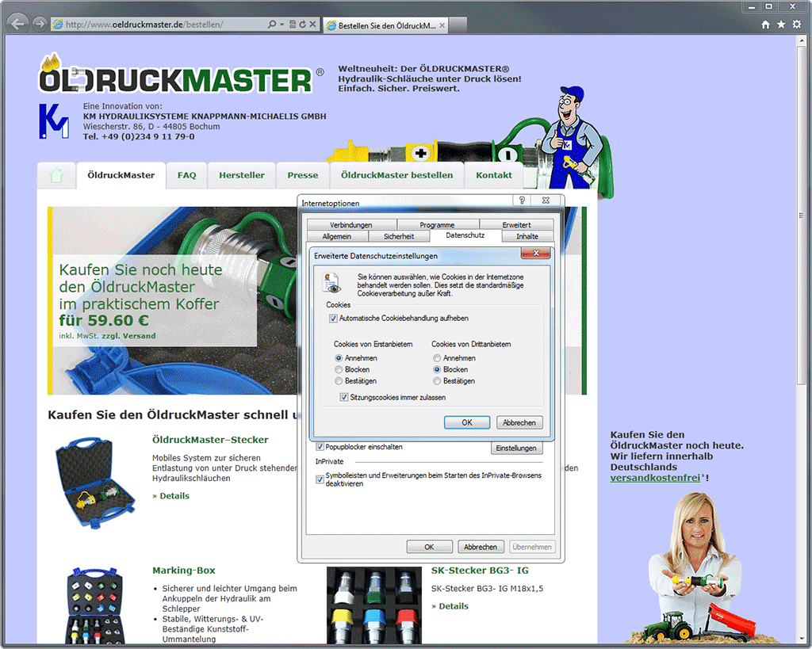812x649 pixels.
Task: Click the Internet Explorer icon in address bar
Action: click(59, 25)
